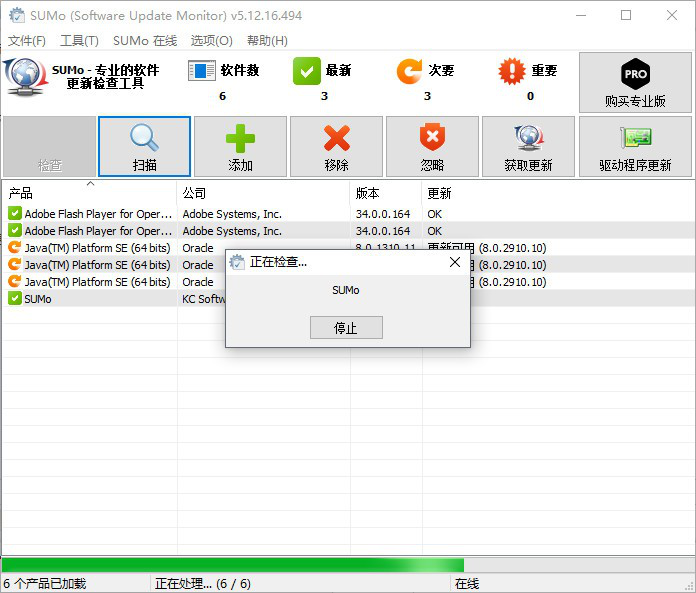This screenshot has height=593, width=696.
Task: Click the SUMo text inside the checking dialog
Action: tap(346, 290)
